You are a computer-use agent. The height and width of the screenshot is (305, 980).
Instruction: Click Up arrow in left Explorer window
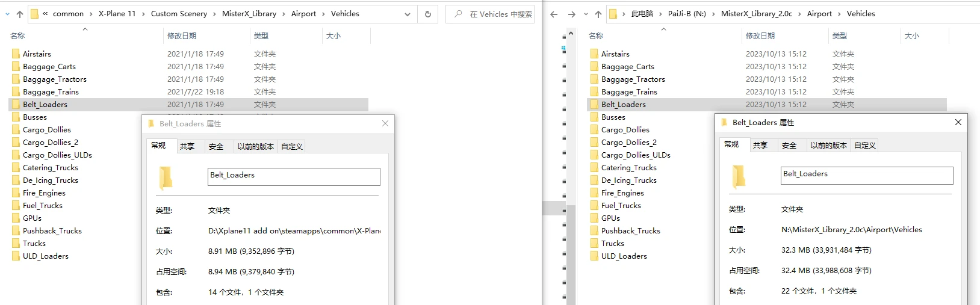point(20,14)
